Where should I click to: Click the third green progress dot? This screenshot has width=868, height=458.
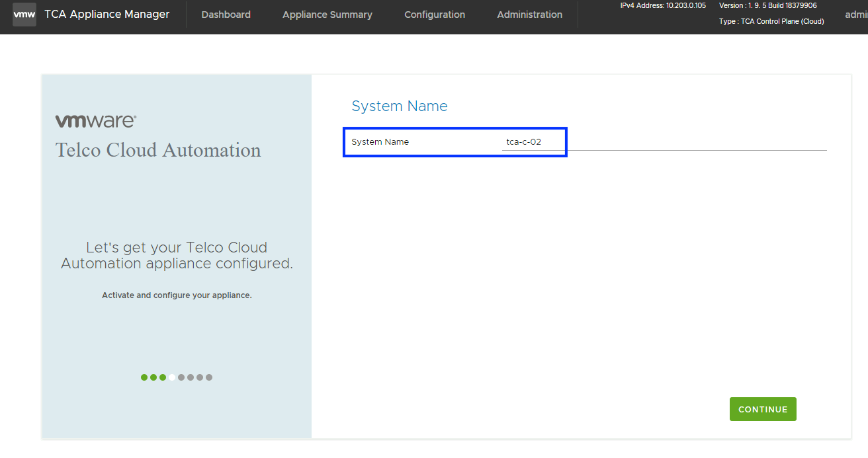163,377
